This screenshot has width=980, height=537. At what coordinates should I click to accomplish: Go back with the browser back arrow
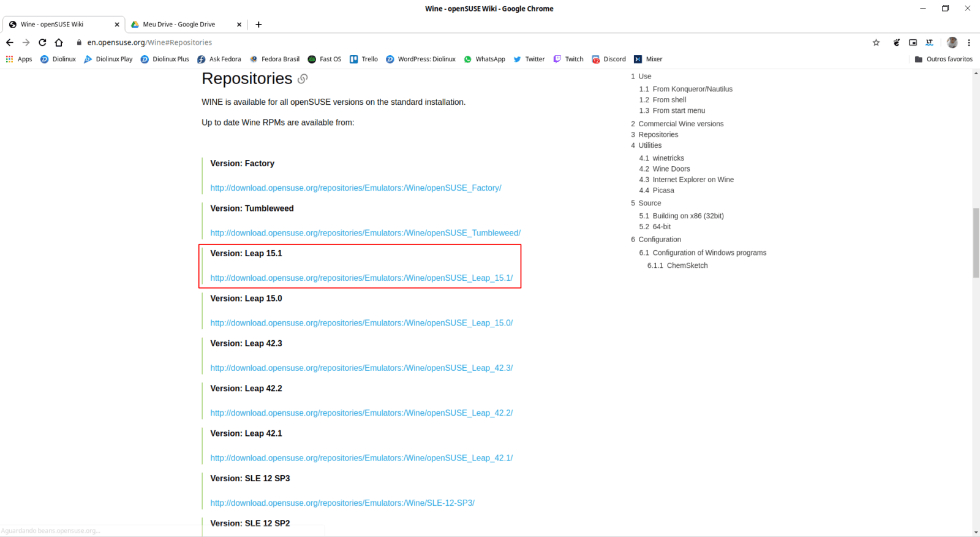point(10,42)
